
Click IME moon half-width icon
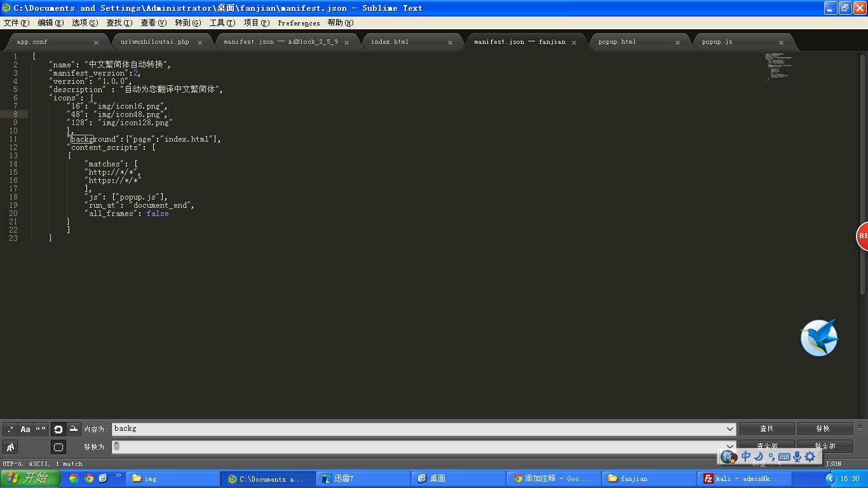[x=759, y=456]
